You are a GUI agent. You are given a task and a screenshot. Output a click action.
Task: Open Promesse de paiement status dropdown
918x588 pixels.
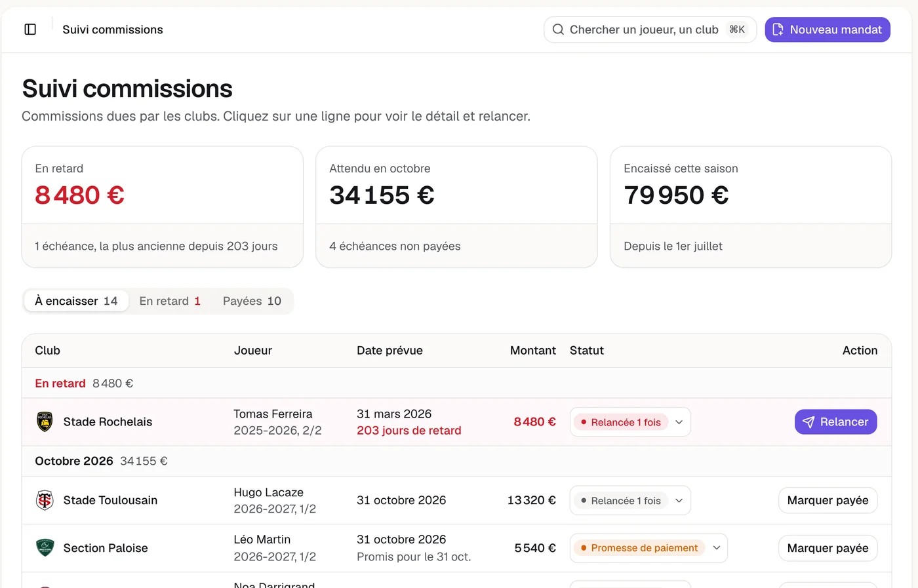[649, 548]
